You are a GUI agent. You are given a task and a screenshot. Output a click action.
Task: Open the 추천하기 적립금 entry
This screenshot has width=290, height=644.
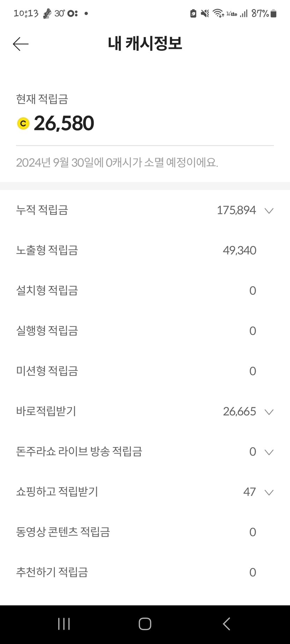pyautogui.click(x=145, y=572)
